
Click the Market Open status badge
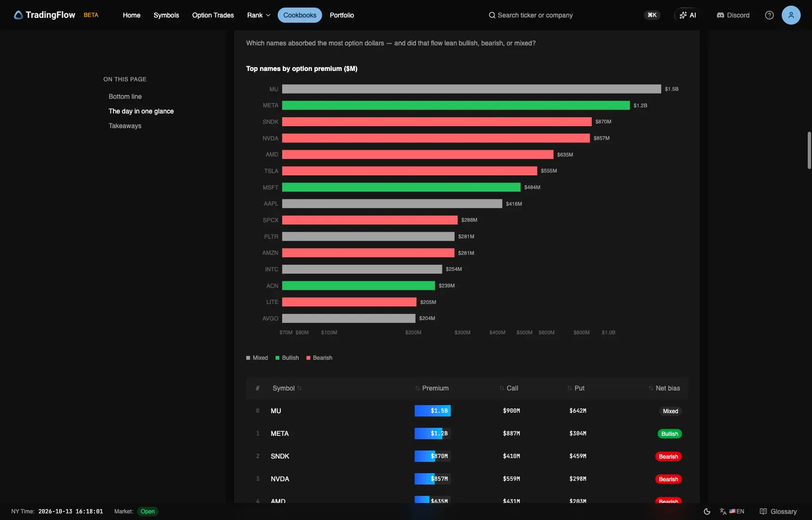click(x=147, y=511)
